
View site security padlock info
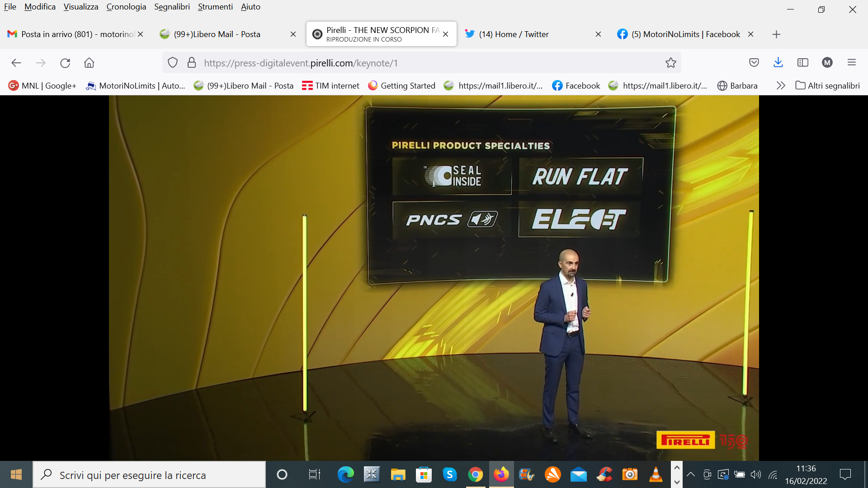click(x=192, y=63)
